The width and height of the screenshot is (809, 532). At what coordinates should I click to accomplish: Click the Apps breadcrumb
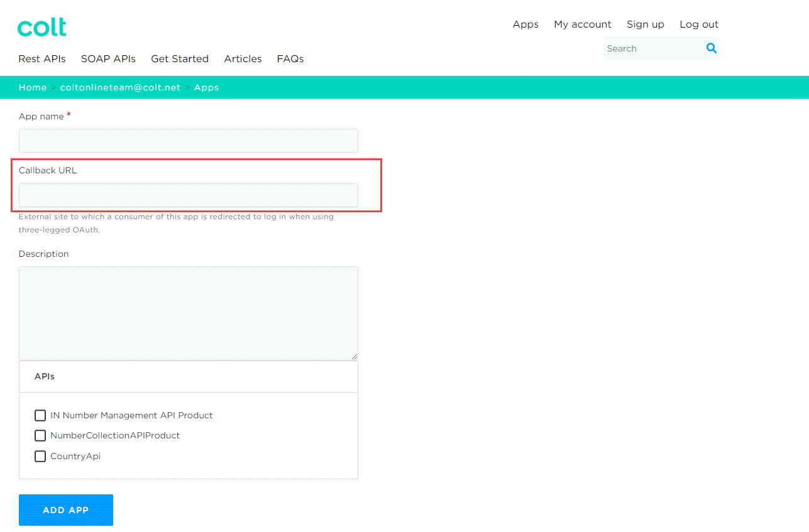206,87
